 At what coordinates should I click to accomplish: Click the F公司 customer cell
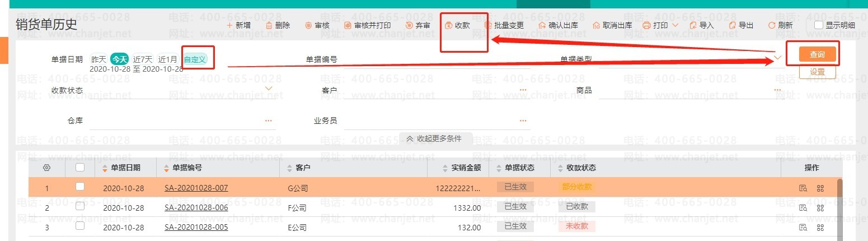297,208
